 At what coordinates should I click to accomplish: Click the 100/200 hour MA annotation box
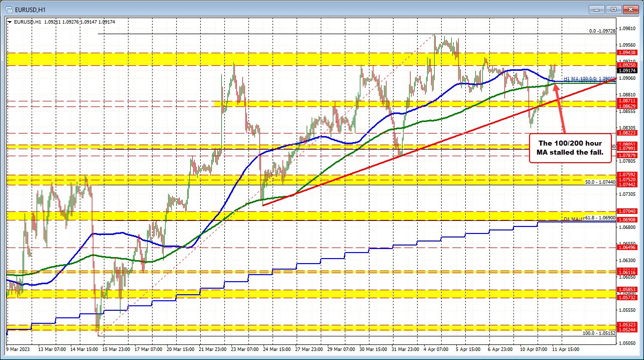click(x=570, y=148)
